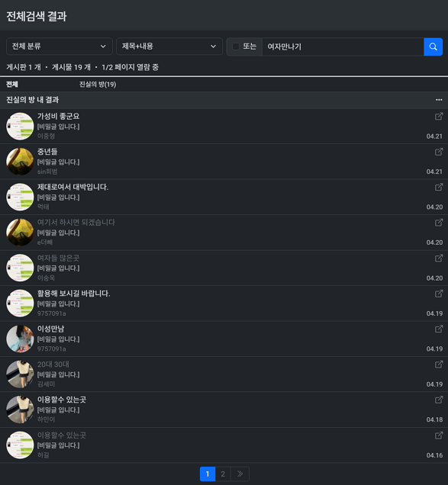This screenshot has height=485, width=448.
Task: Open the three-dots menu for 진실의 방 results
Action: tap(439, 100)
